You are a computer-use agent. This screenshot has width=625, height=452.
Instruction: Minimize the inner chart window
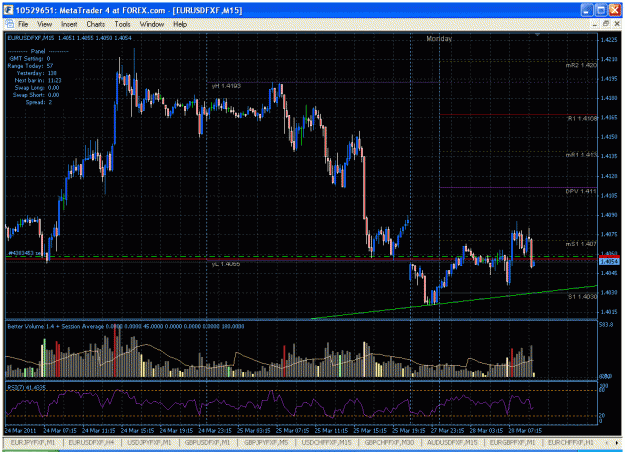(594, 24)
